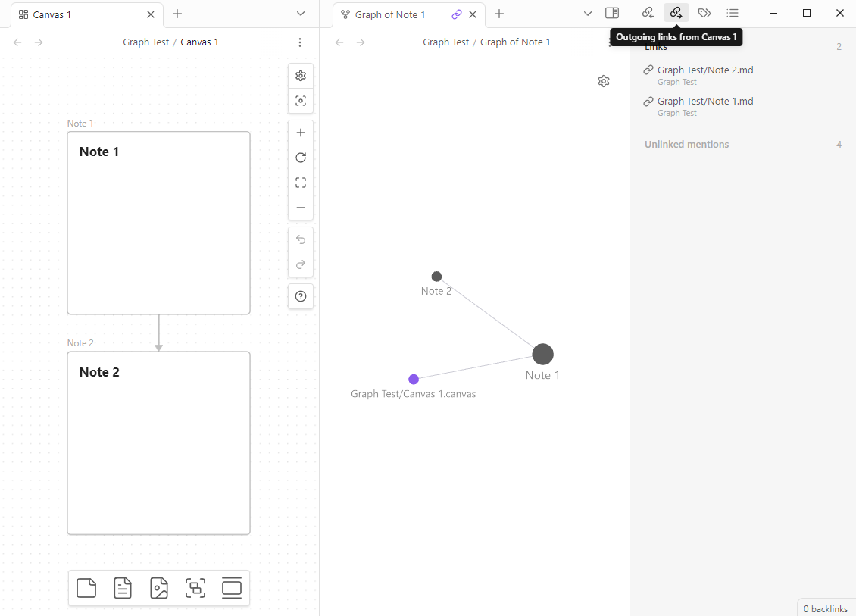Click Graph of Note 1 breadcrumb title
This screenshot has height=616, width=856.
515,42
